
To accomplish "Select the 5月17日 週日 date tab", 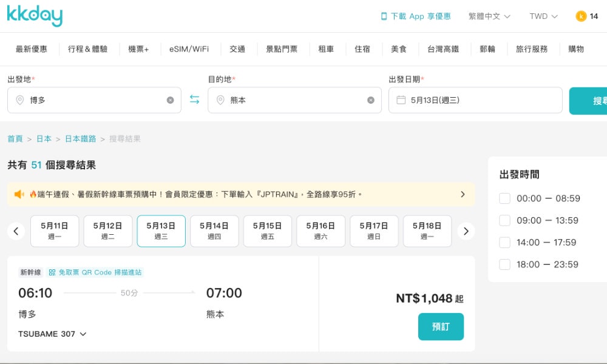I will pos(374,231).
